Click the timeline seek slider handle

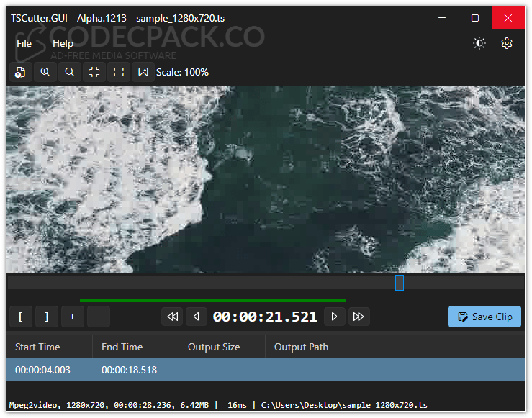click(400, 283)
